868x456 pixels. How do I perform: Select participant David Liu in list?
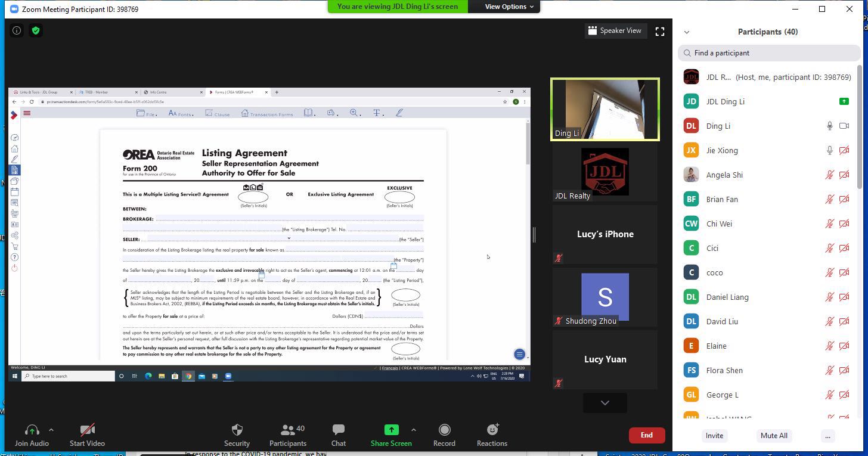click(767, 321)
